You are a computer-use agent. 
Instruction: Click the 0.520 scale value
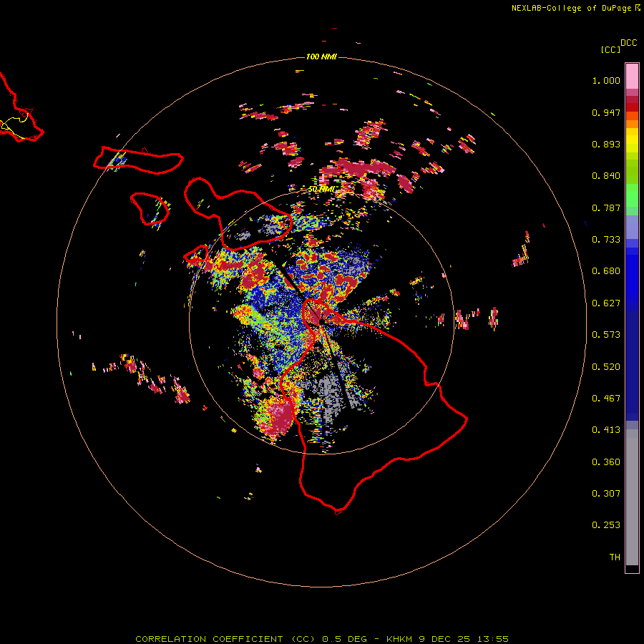point(606,367)
